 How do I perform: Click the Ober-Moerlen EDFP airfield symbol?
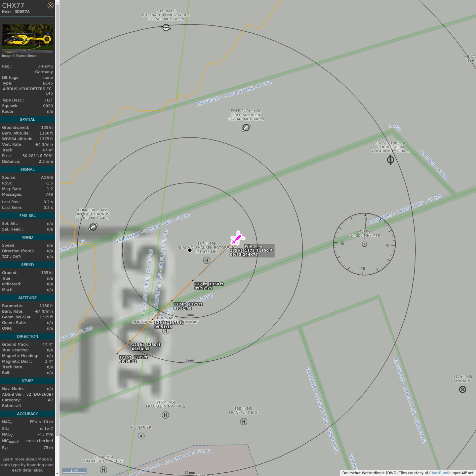click(246, 128)
